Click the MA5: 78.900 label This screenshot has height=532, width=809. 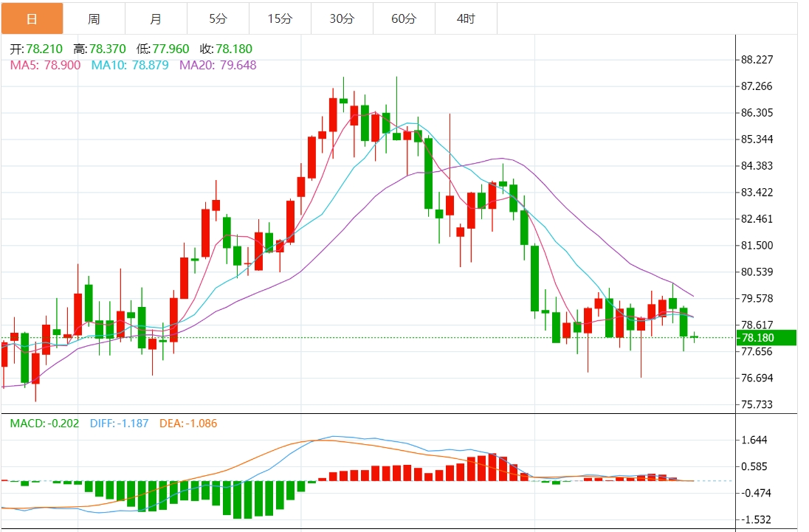[x=46, y=65]
